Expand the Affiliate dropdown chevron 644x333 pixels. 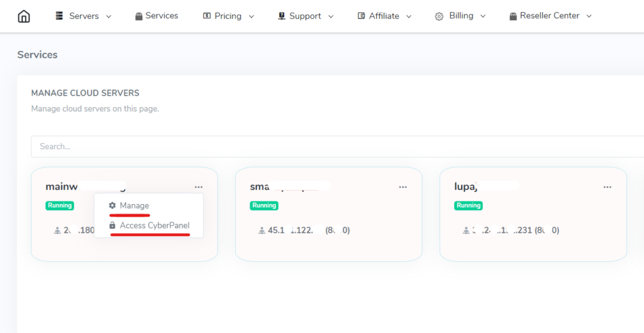pos(409,16)
